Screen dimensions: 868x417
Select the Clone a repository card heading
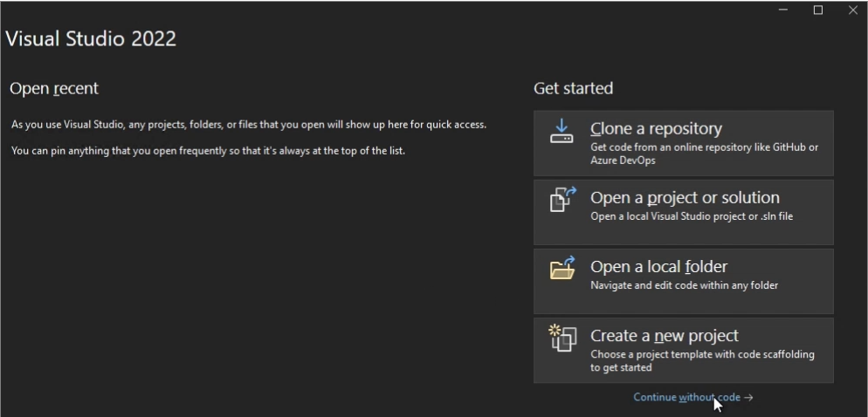[656, 128]
